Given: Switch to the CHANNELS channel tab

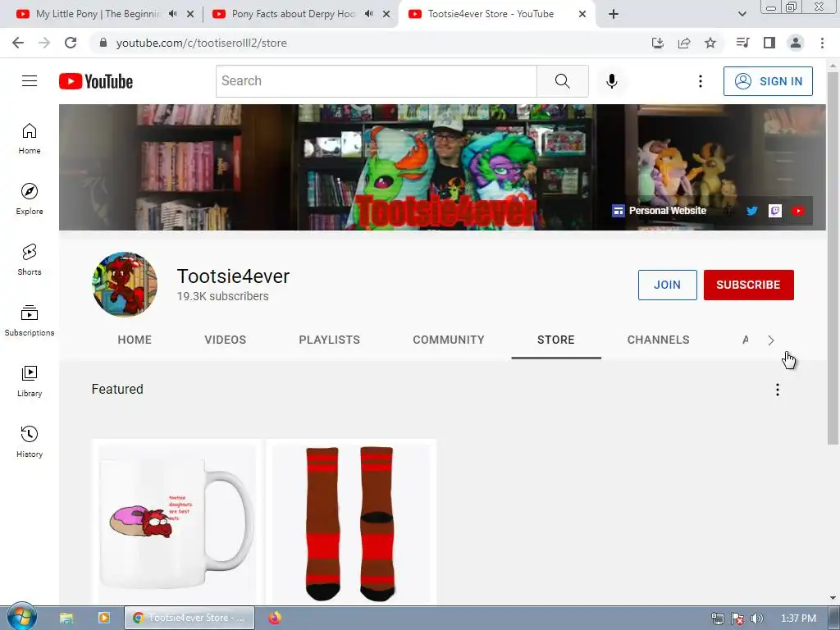Looking at the screenshot, I should click(659, 340).
